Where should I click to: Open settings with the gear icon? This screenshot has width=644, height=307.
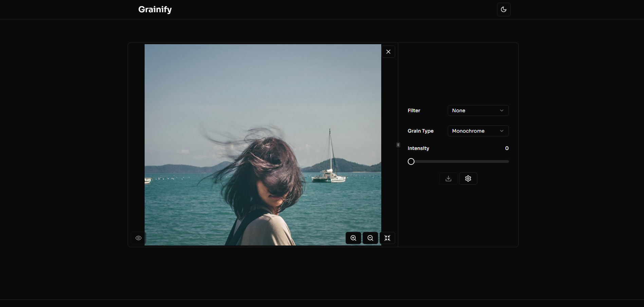468,178
